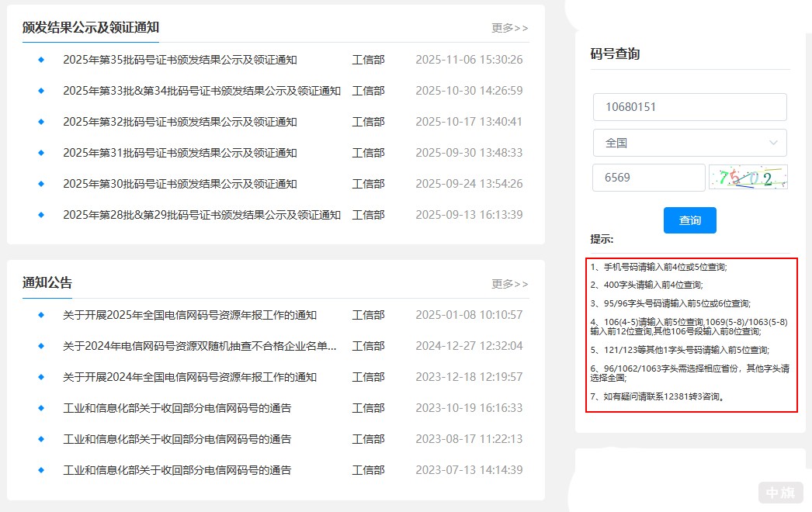This screenshot has height=512, width=812.
Task: Open 更多>> under 通知公告
Action: pos(510,284)
